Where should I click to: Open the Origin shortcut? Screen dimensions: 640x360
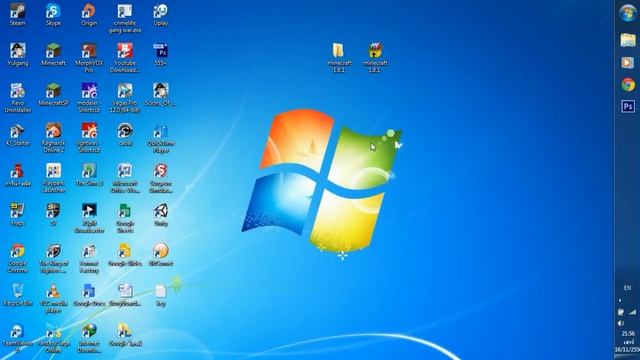click(89, 14)
